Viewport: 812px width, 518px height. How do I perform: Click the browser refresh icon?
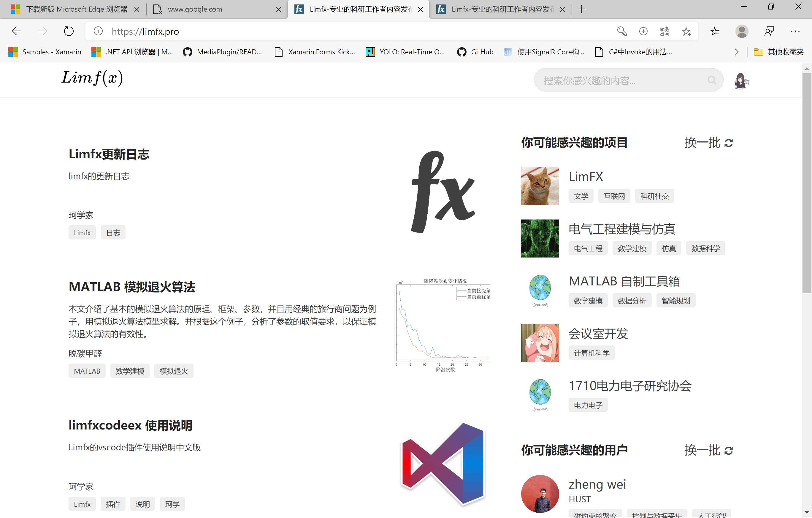[x=69, y=31]
